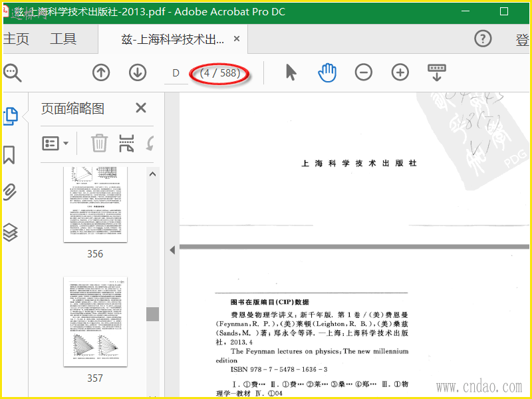Click the 登 sign-in button
This screenshot has width=532, height=399.
pyautogui.click(x=522, y=40)
